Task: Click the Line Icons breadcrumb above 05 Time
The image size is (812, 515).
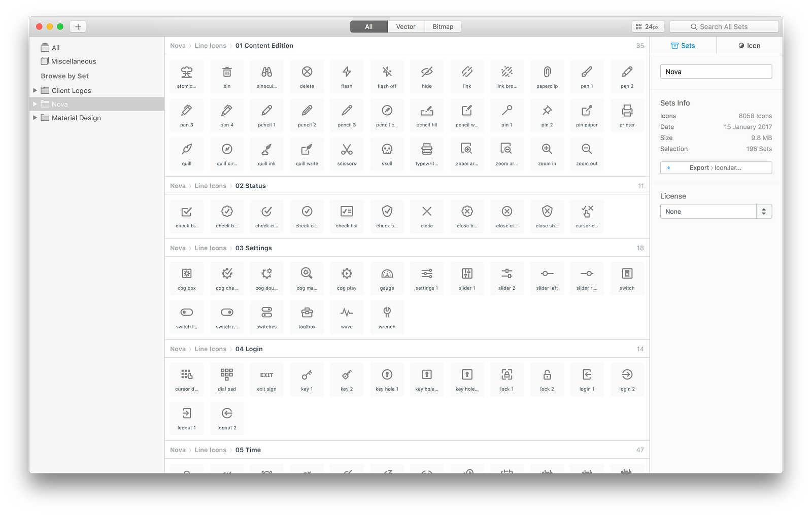Action: (211, 450)
